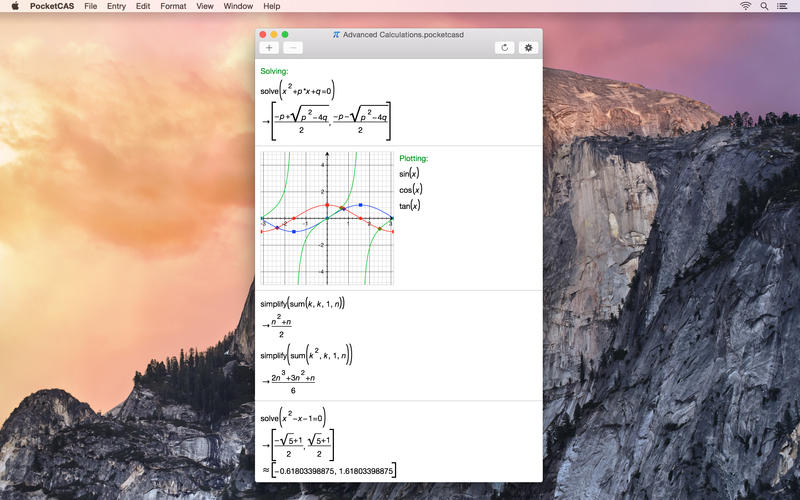The image size is (800, 500).
Task: Open the PocketCAS application menu
Action: point(51,6)
